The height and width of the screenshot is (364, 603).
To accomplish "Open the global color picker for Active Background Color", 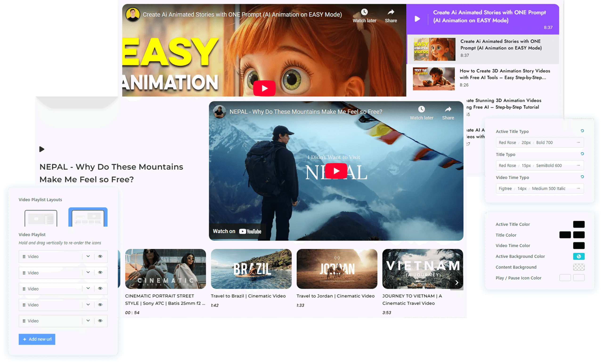I will coord(579,256).
